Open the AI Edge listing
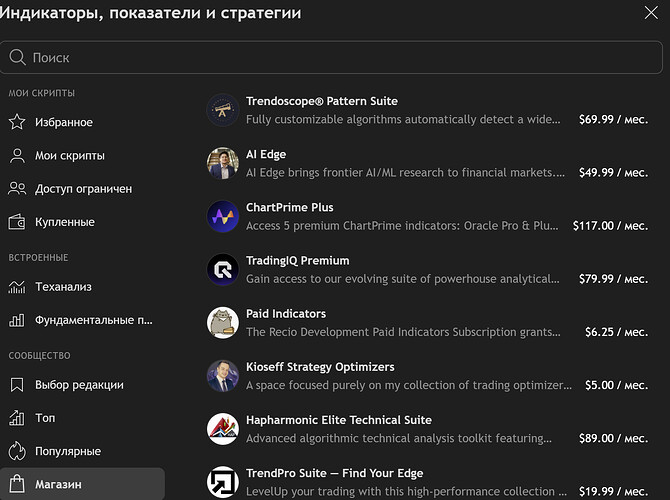 tap(265, 154)
